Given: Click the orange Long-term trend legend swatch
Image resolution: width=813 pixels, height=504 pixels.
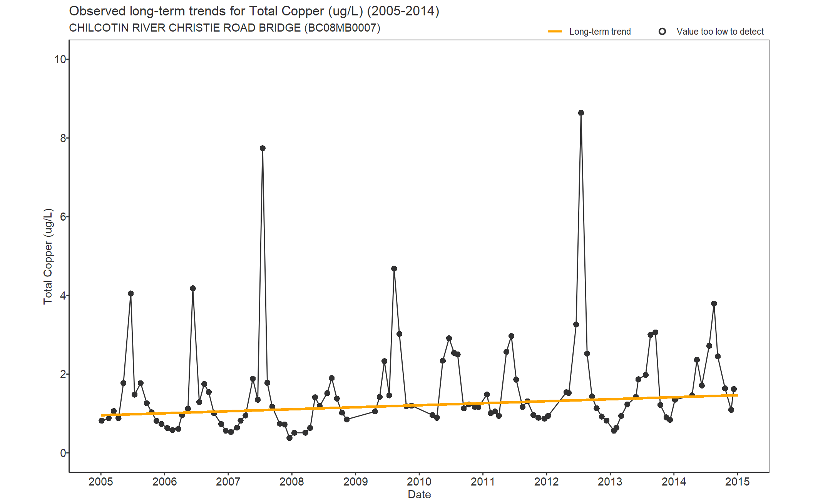Looking at the screenshot, I should click(x=555, y=32).
